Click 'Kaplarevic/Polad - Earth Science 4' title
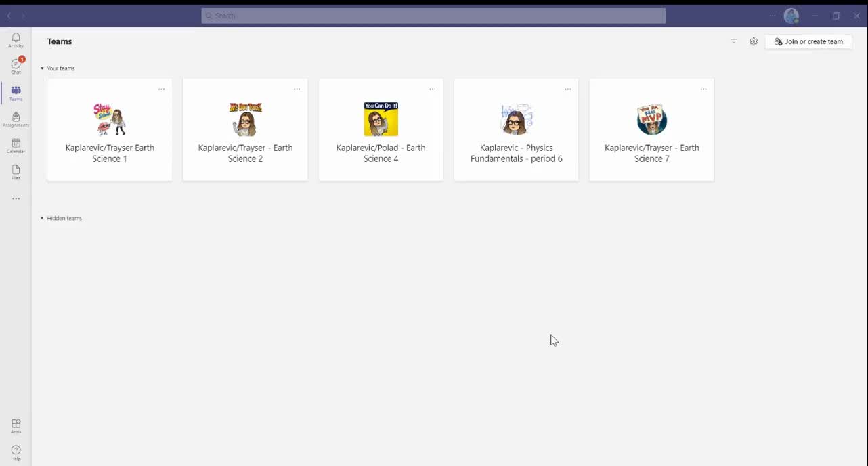 pos(381,153)
